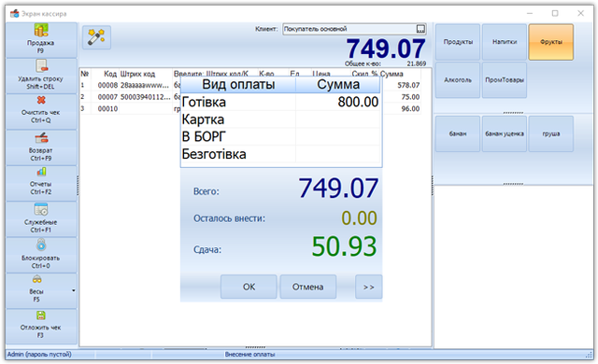
Task: Select the Продукты category
Action: [x=458, y=42]
